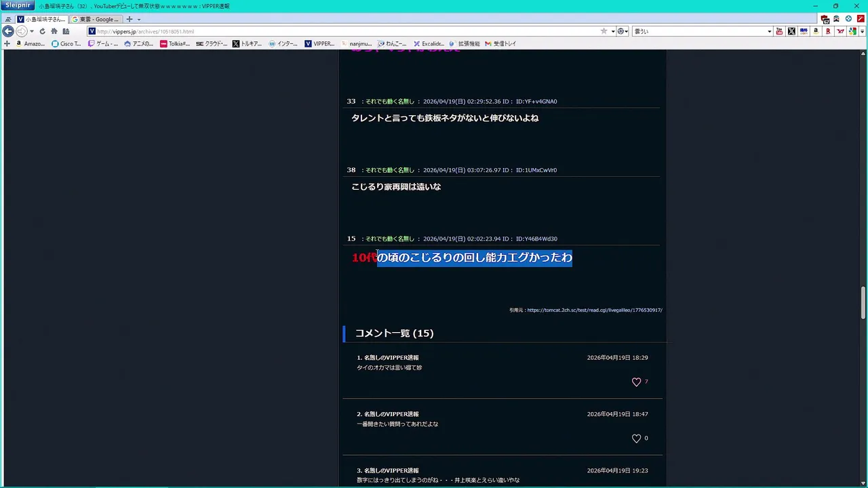Click the blue circular extension icon at top right

848,19
